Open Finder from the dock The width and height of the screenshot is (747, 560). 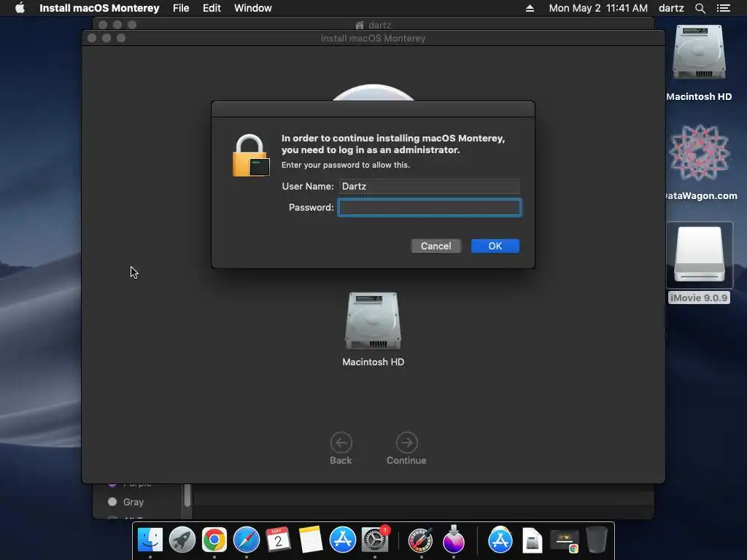click(x=150, y=540)
